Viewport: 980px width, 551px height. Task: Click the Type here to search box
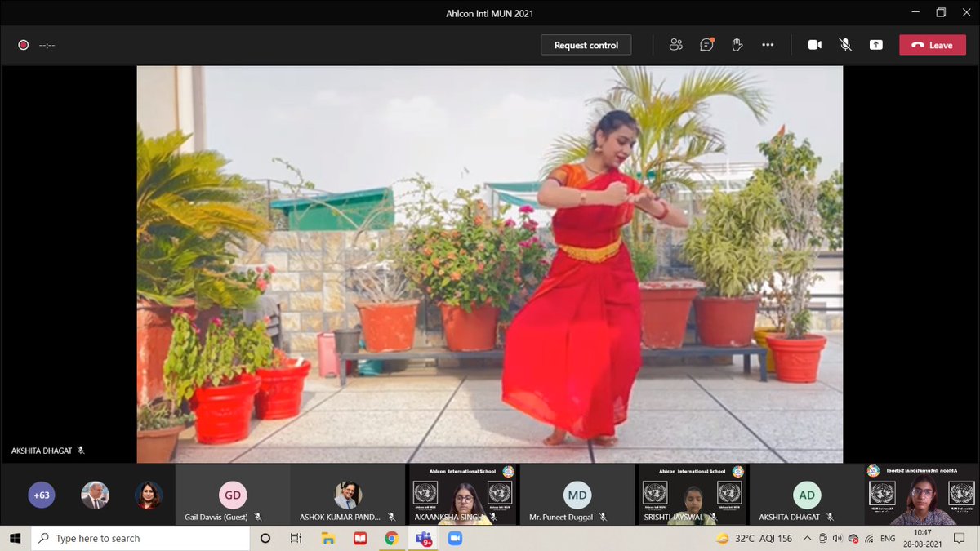[140, 538]
